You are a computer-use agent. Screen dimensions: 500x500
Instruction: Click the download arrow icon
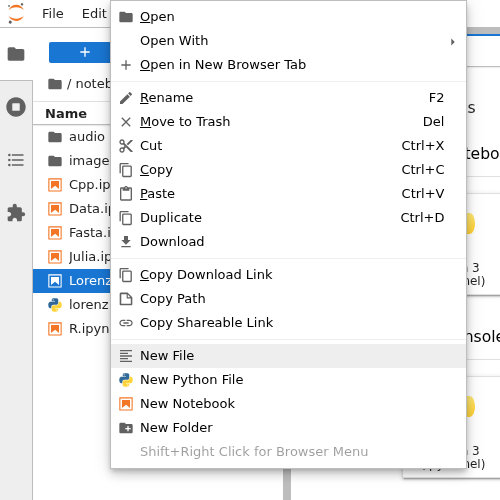(126, 242)
